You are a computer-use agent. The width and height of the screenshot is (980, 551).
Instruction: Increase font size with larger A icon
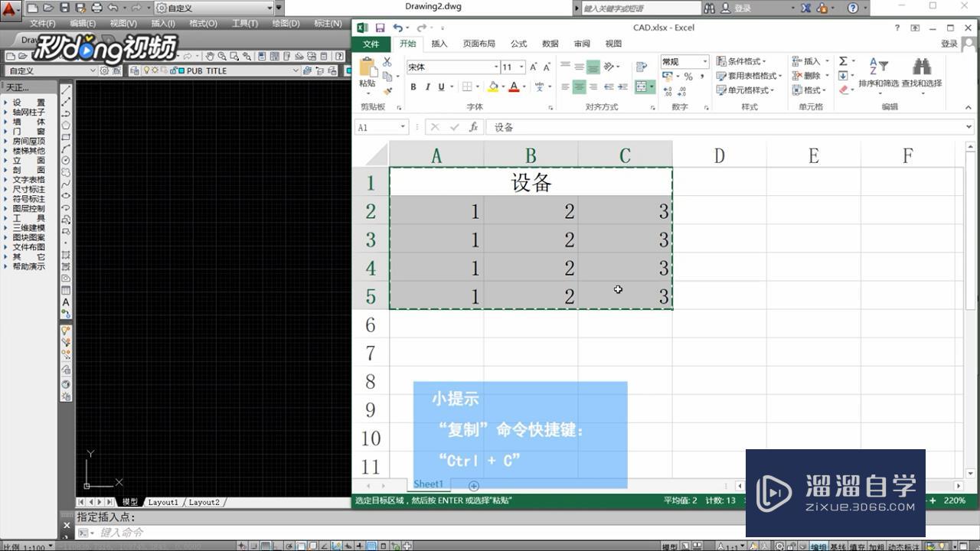point(534,67)
